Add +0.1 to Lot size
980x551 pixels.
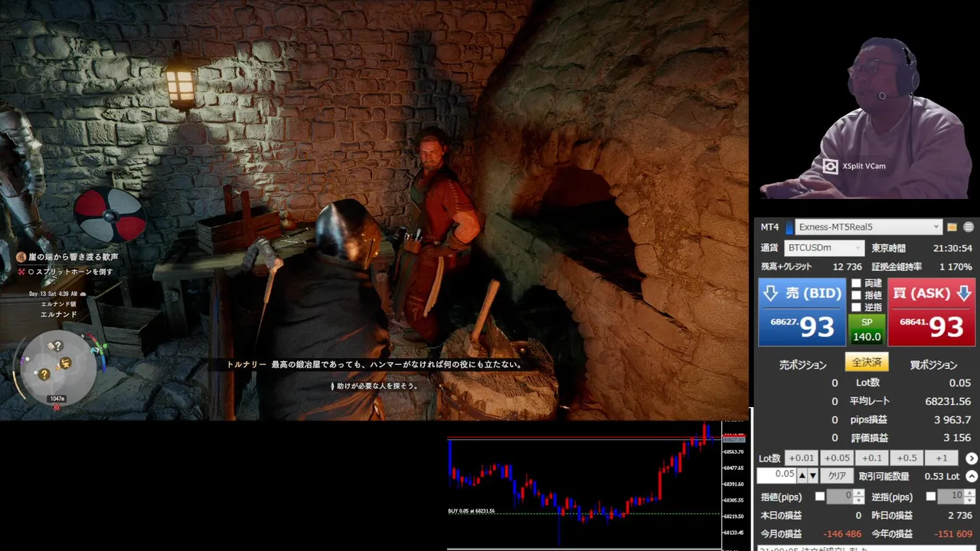(x=872, y=458)
